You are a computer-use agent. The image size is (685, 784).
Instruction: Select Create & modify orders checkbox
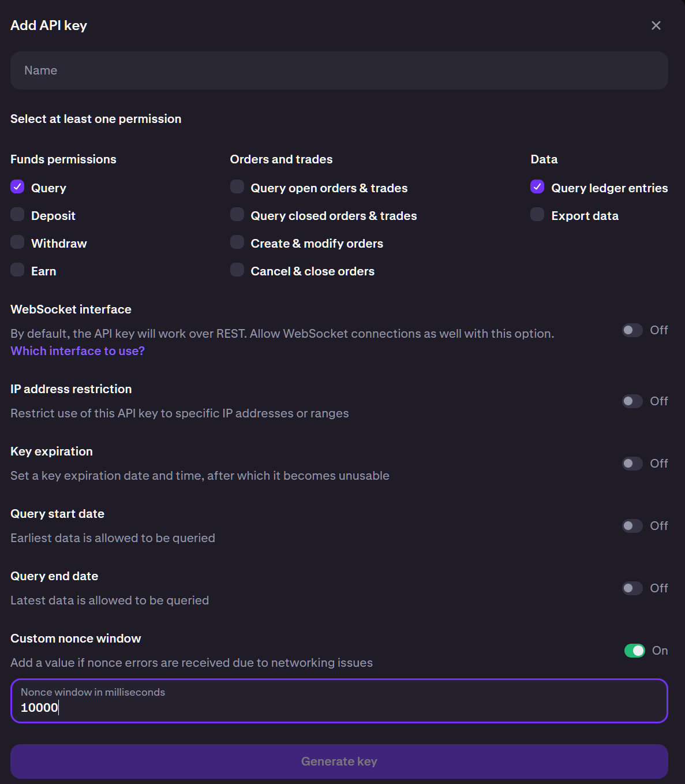(237, 242)
